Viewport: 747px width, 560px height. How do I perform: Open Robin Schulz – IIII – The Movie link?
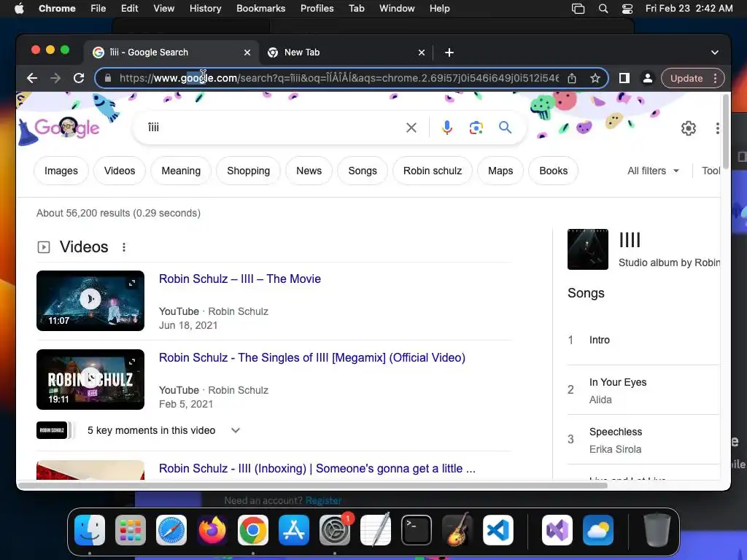click(x=240, y=279)
